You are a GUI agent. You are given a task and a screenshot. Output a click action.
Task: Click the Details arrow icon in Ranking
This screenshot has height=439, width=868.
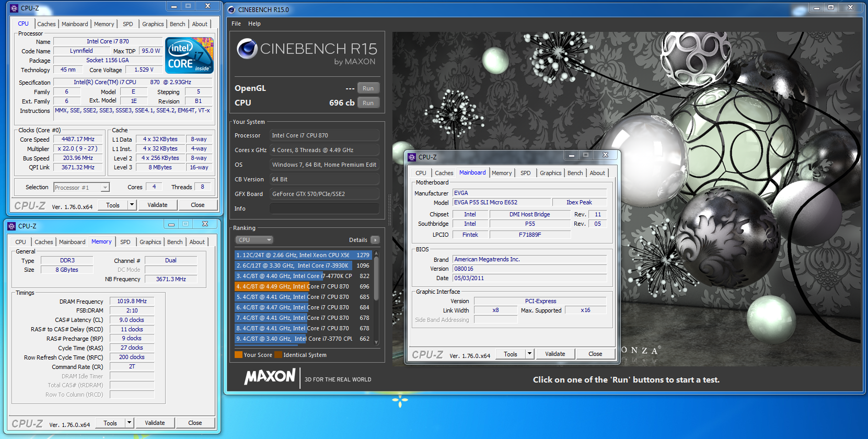375,240
